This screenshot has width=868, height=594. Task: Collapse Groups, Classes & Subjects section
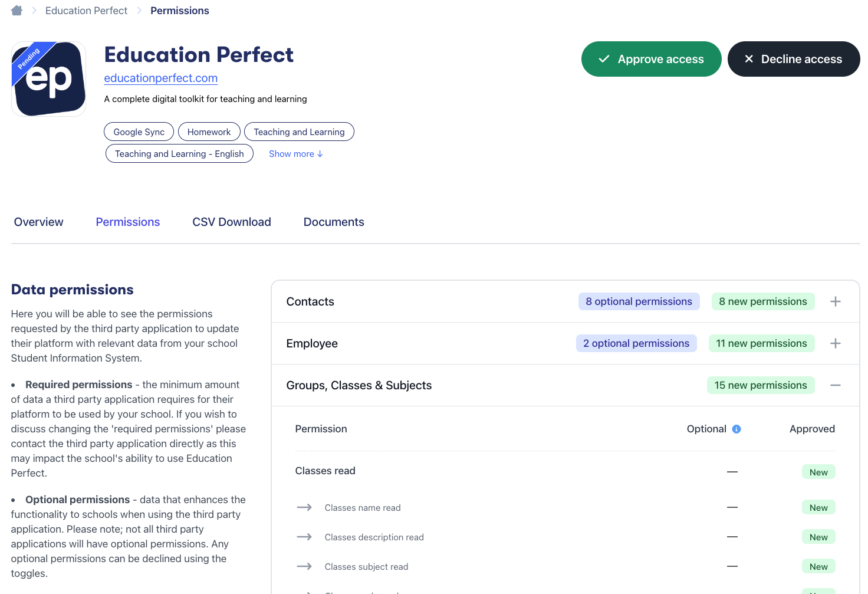pos(836,385)
